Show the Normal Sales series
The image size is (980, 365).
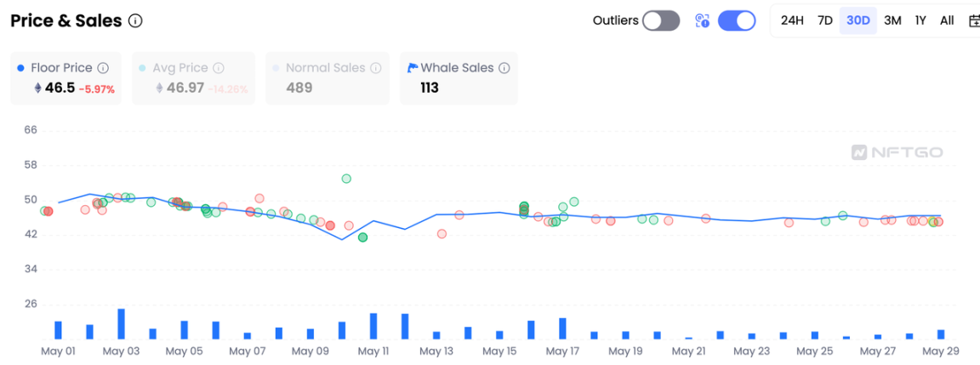(325, 68)
